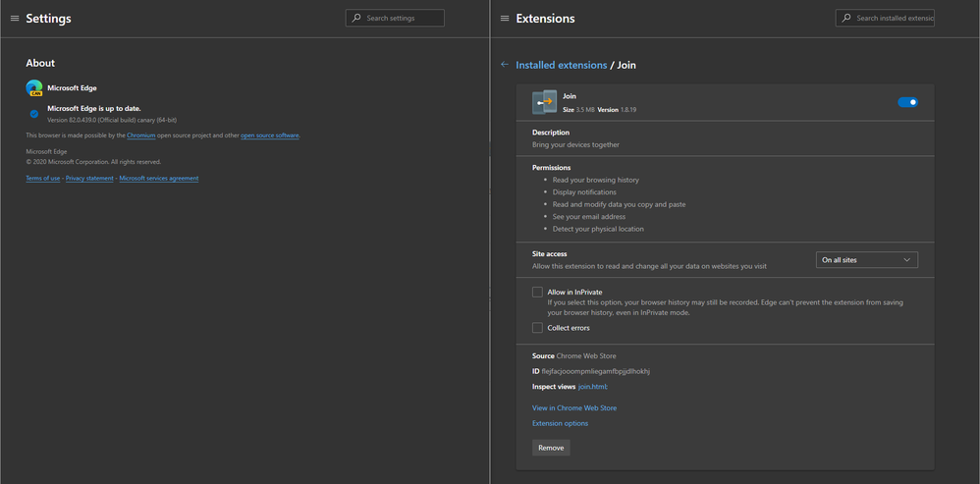980x484 pixels.
Task: Open the Settings hamburger menu
Action: [15, 19]
